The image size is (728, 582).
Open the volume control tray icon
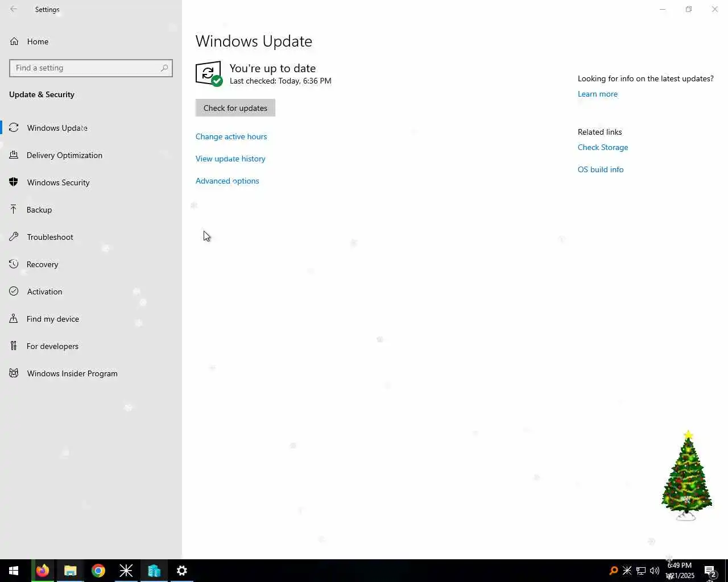click(655, 571)
